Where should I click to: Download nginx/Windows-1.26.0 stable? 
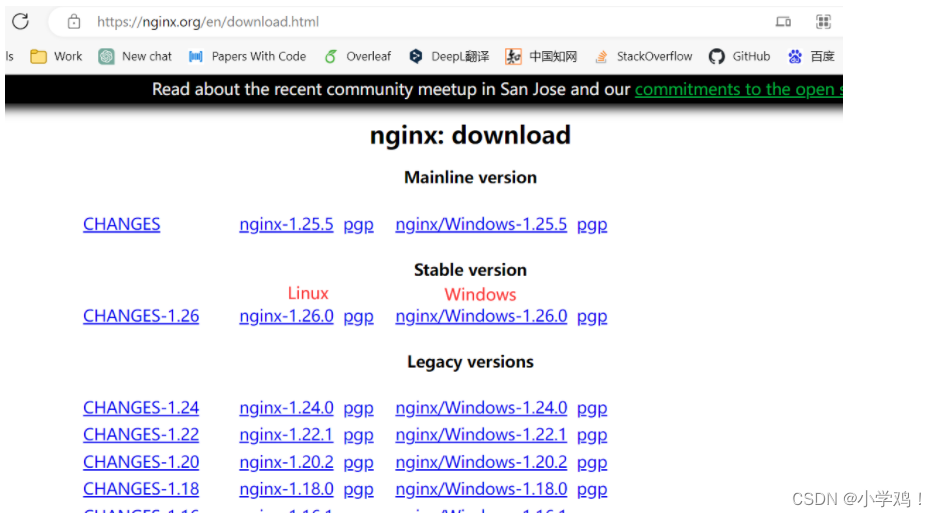point(481,316)
